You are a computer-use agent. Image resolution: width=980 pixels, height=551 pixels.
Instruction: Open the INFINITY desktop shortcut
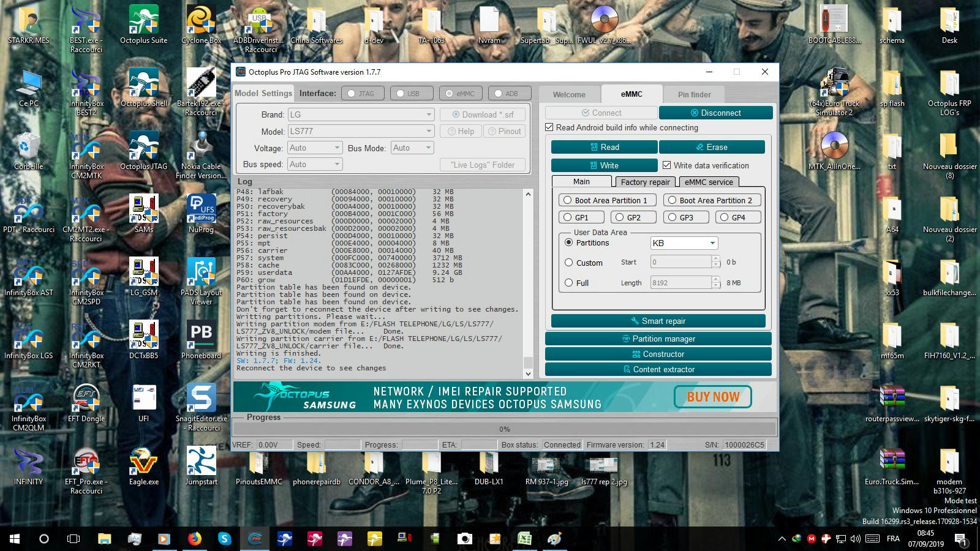point(29,466)
